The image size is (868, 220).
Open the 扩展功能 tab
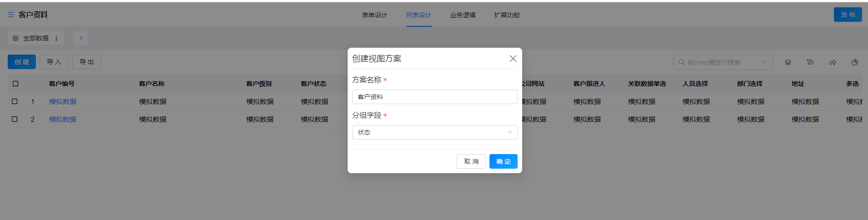507,15
